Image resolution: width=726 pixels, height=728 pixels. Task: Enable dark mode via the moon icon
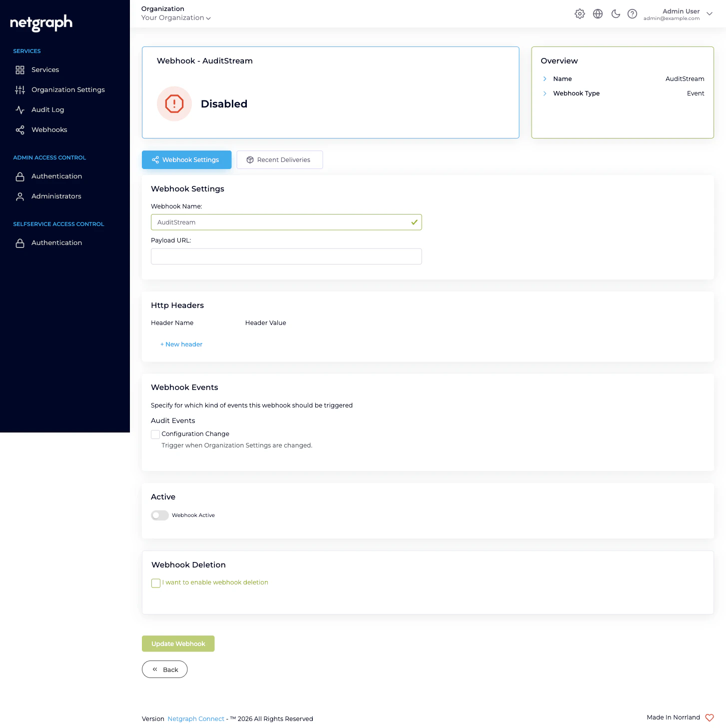point(616,13)
